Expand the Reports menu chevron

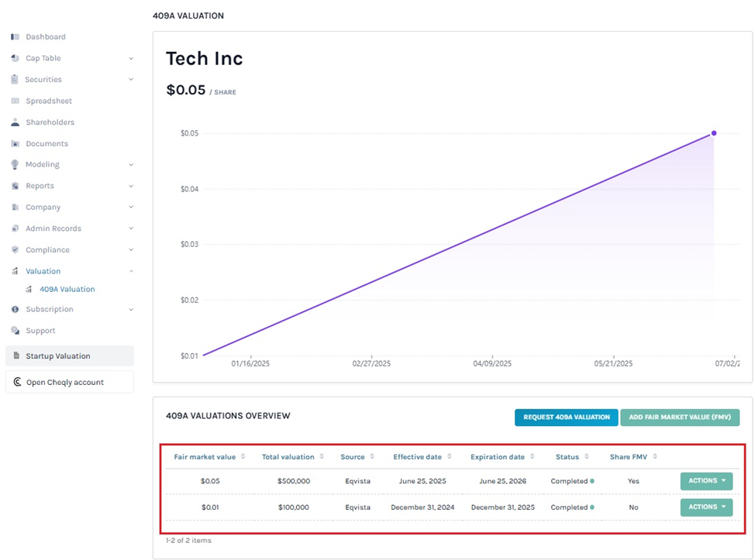click(x=130, y=187)
